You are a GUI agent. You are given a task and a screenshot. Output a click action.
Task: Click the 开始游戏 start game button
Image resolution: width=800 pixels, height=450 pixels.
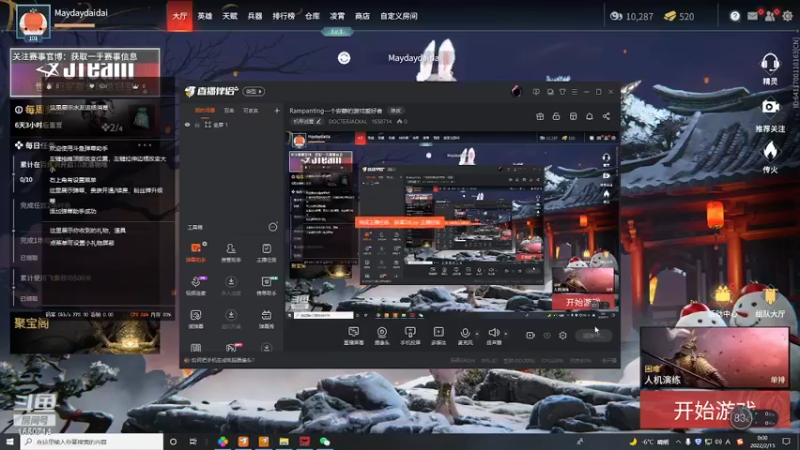[715, 410]
